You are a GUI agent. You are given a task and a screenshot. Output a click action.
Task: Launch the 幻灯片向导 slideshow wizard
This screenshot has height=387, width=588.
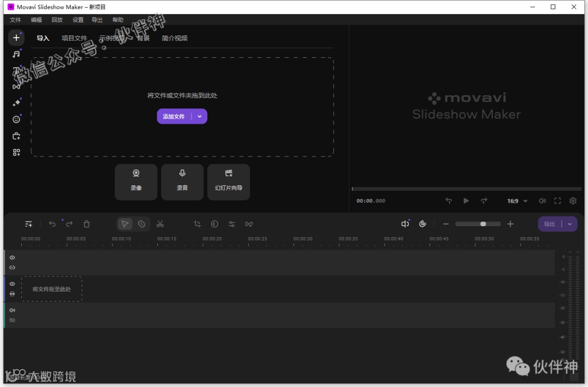229,182
